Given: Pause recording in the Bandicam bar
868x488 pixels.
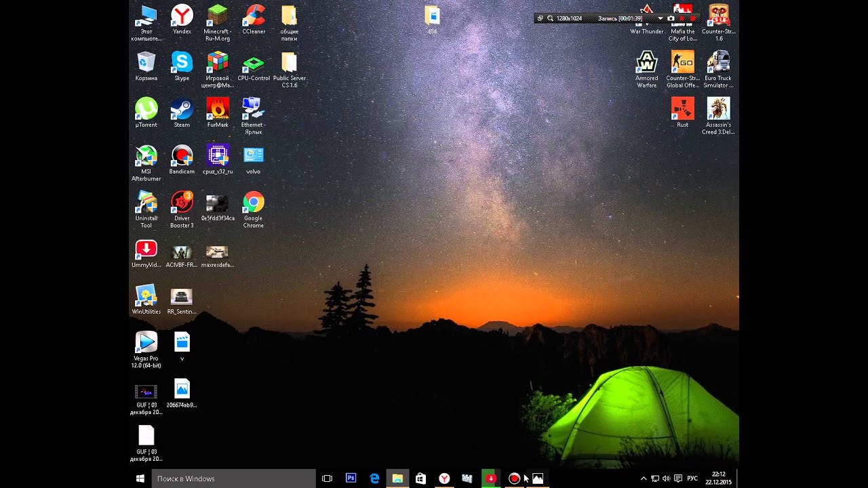Looking at the screenshot, I should [x=682, y=18].
